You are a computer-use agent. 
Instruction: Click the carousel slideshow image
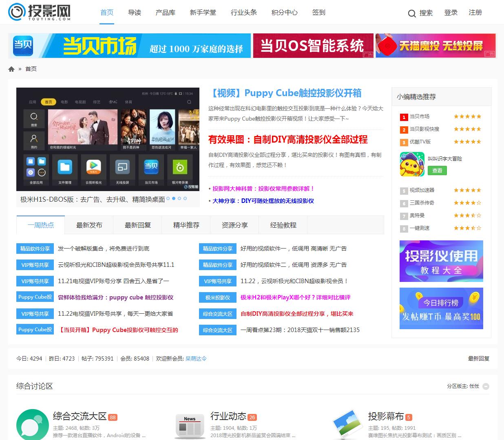click(x=108, y=139)
